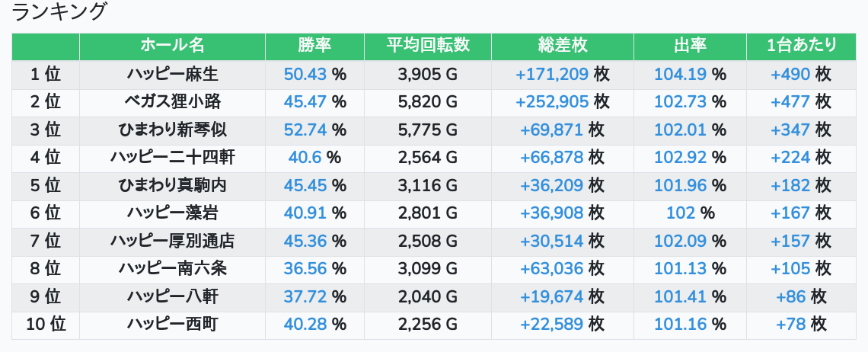Sort by 1台あたり column header
This screenshot has width=868, height=352.
coord(802,46)
